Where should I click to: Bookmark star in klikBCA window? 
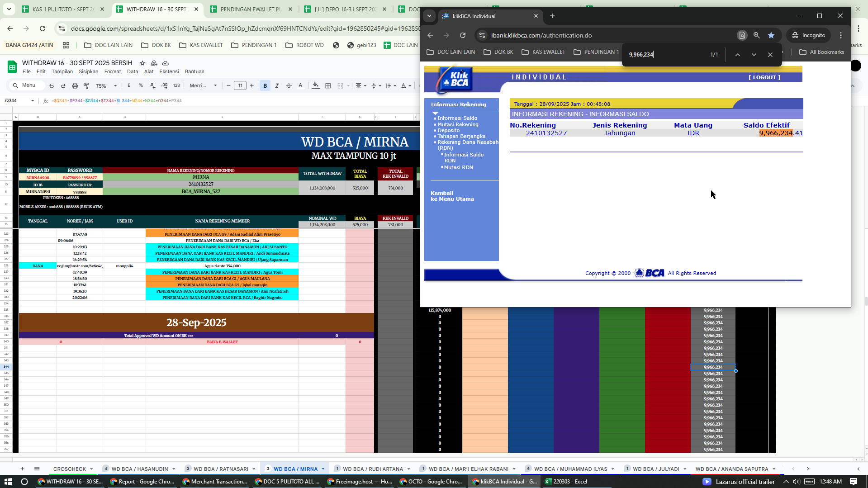pos(771,35)
